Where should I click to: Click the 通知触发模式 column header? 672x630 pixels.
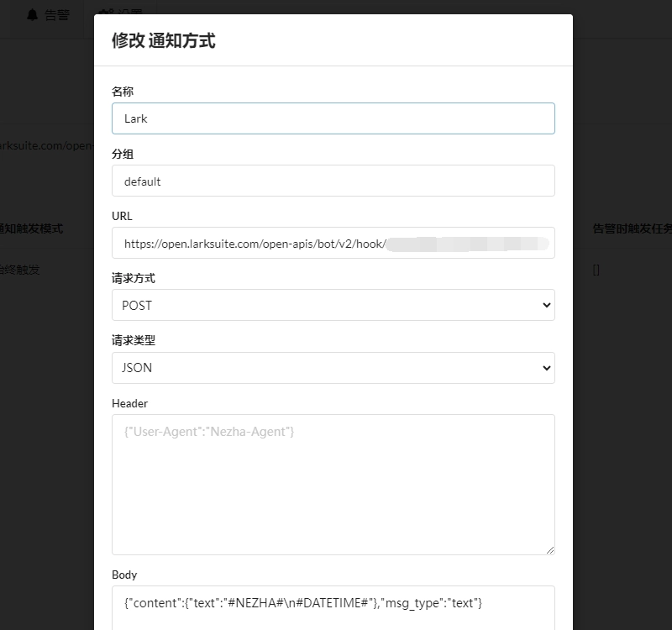[34, 228]
